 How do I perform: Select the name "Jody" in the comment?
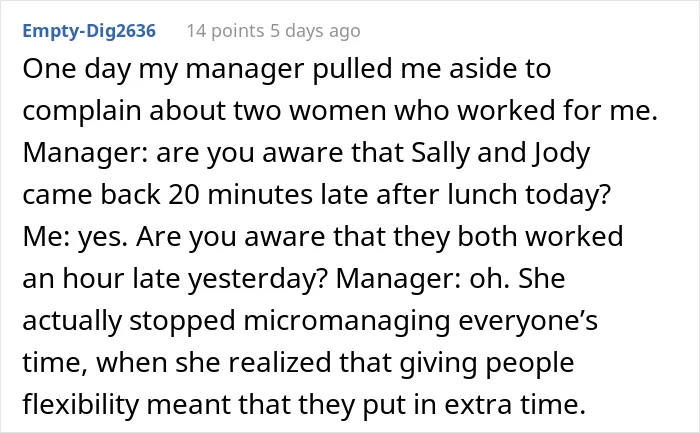point(562,153)
